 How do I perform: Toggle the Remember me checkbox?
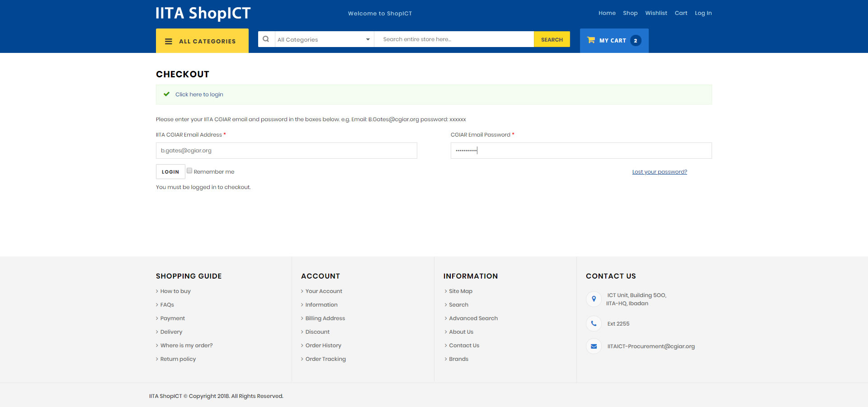tap(189, 171)
